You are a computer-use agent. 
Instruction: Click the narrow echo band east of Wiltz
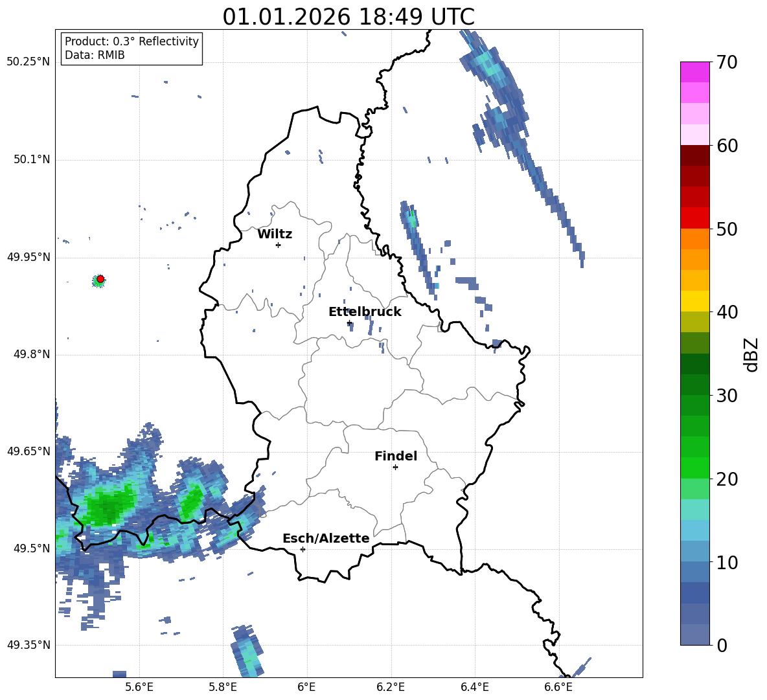coord(417,249)
